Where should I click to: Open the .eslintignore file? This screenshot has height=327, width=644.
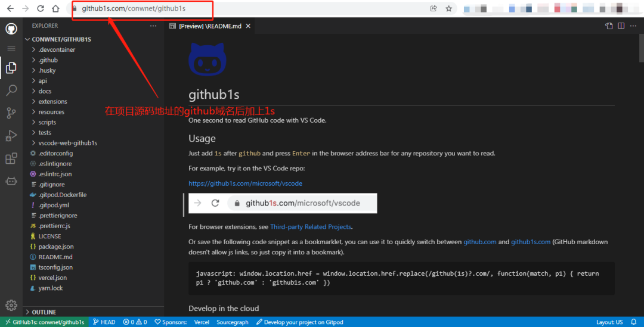tap(94, 164)
